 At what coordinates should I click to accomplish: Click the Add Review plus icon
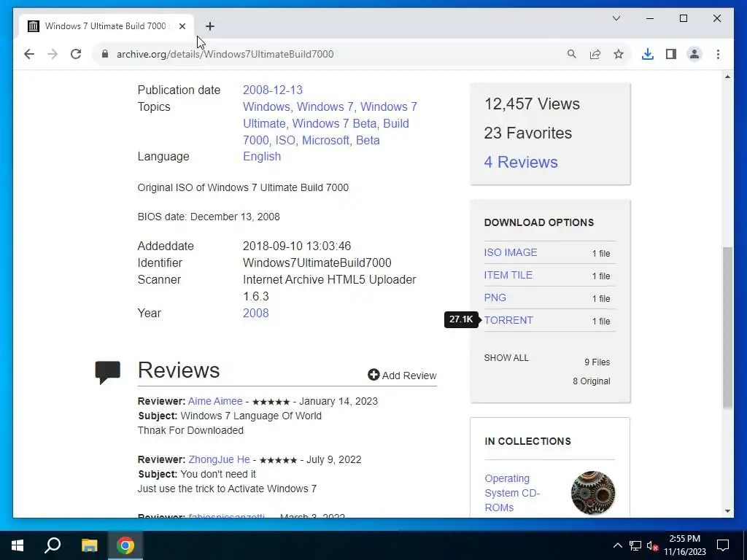click(373, 375)
